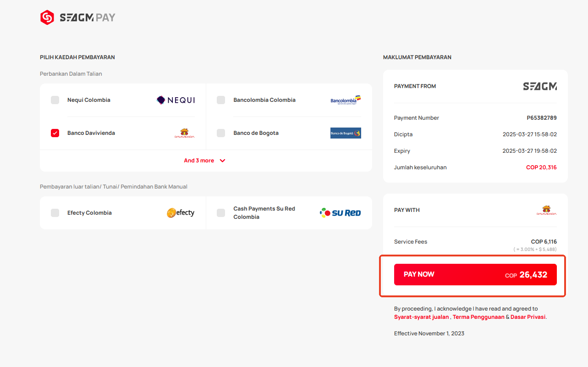Screen dimensions: 588x367
Task: Click the Nequi logo
Action: click(176, 100)
